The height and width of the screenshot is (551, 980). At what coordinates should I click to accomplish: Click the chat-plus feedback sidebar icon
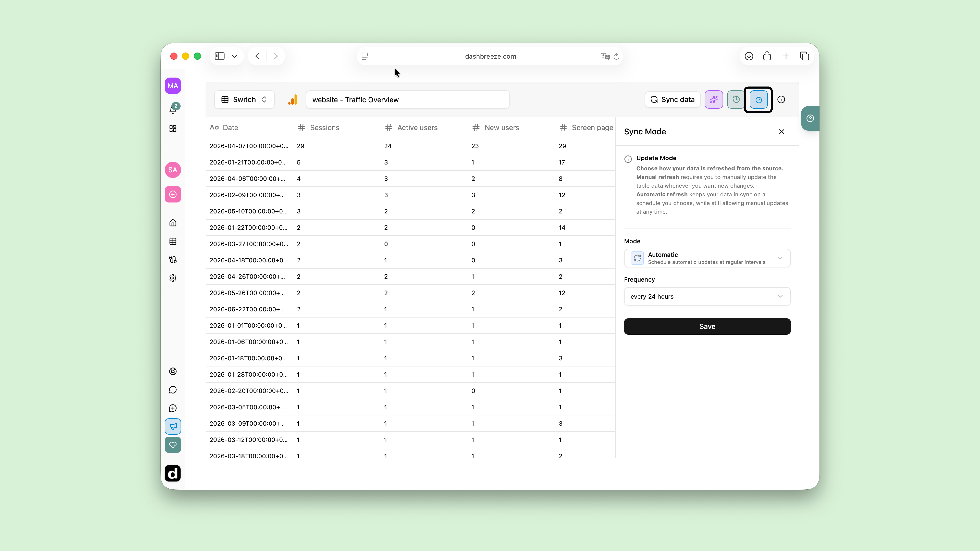pos(173,408)
